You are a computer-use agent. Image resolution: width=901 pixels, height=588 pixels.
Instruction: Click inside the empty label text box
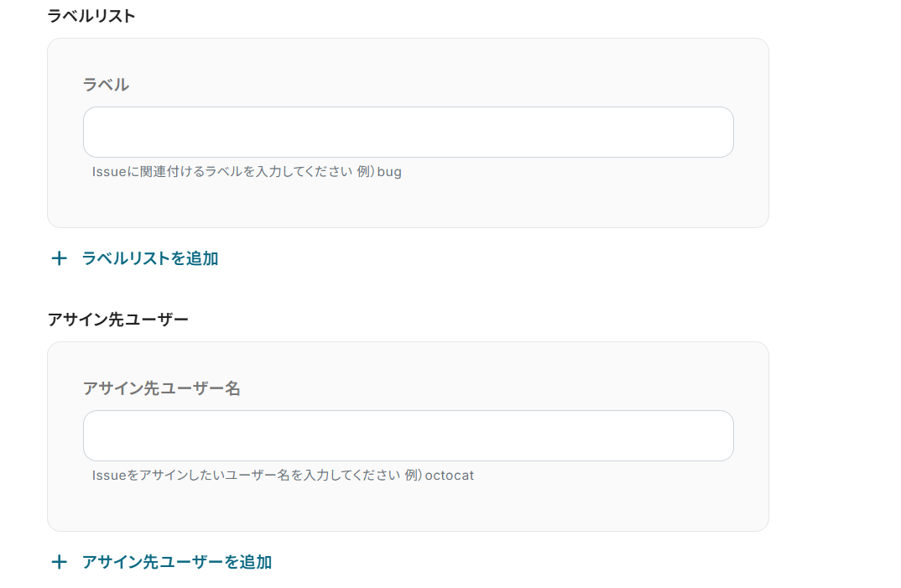408,132
